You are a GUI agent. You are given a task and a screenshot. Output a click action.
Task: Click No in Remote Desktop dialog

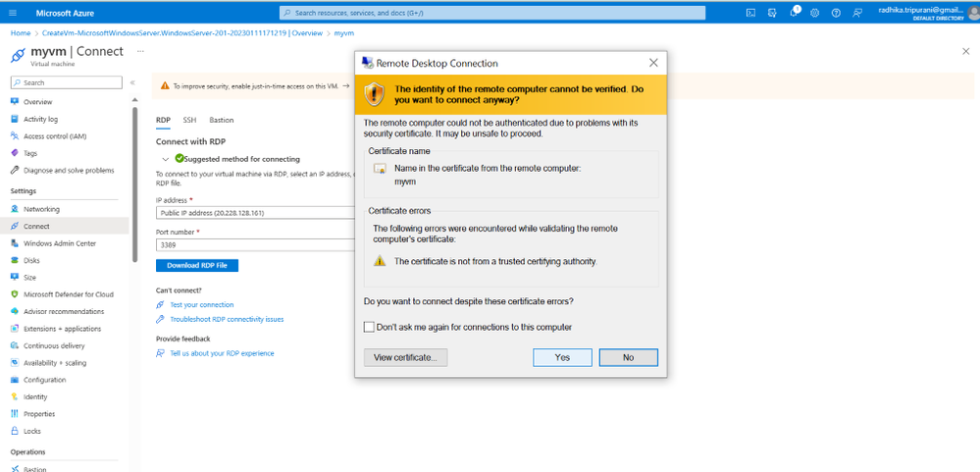628,357
